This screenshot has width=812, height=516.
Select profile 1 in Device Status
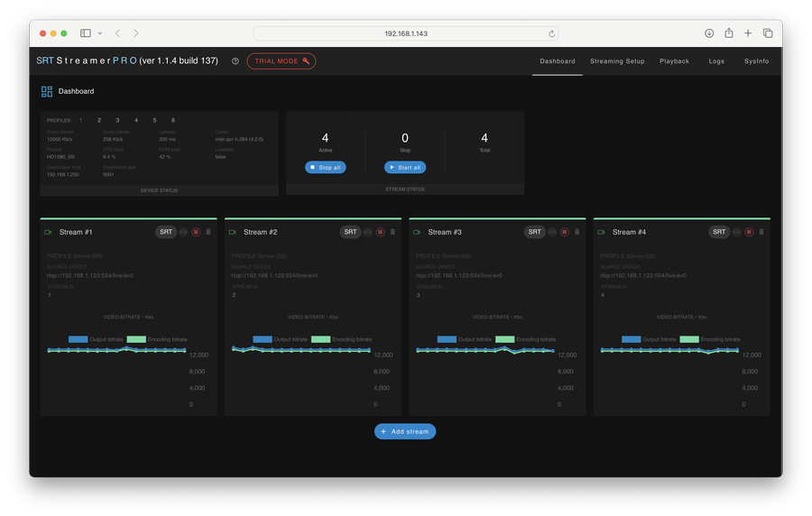(x=81, y=120)
